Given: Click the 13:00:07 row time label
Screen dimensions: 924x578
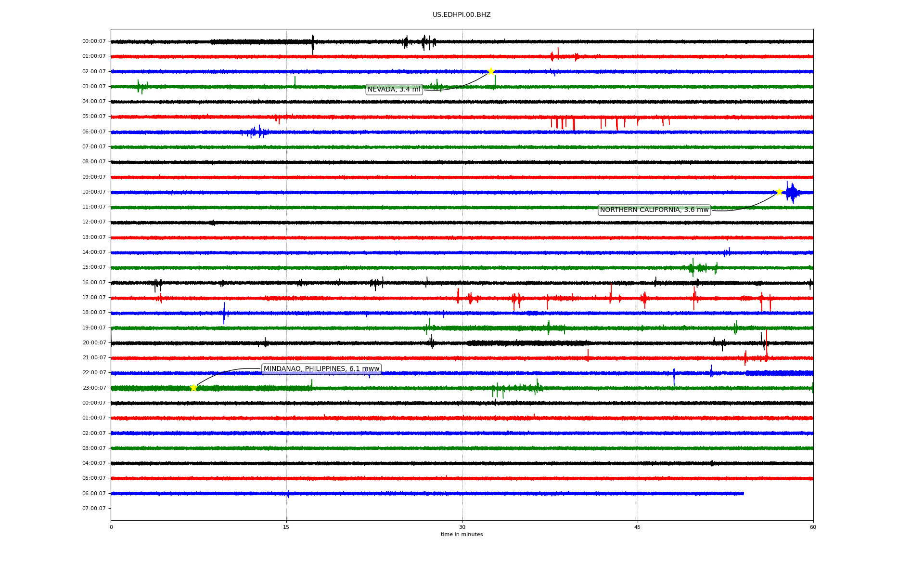Looking at the screenshot, I should [94, 237].
